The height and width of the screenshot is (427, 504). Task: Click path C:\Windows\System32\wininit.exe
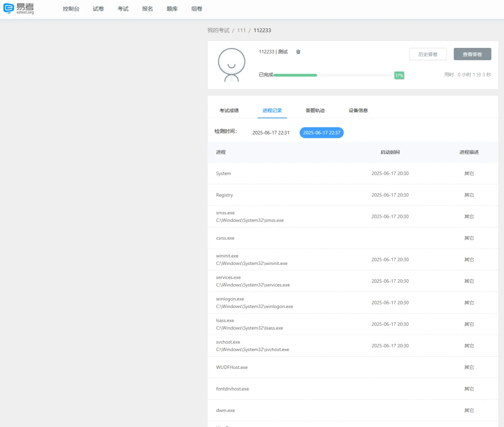click(252, 264)
